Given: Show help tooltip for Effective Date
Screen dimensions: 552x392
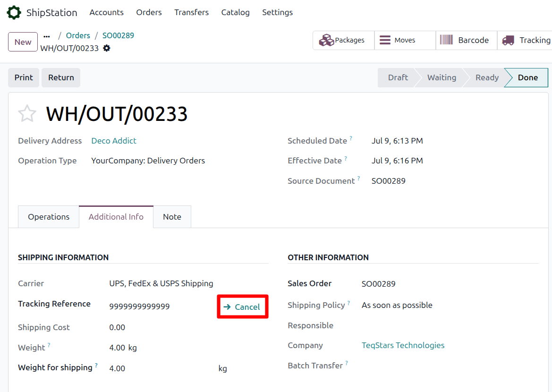Looking at the screenshot, I should [x=346, y=158].
